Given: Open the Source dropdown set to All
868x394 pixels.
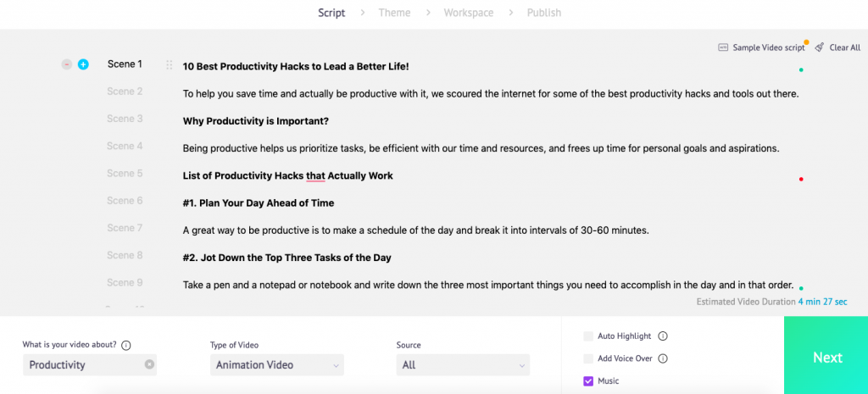Looking at the screenshot, I should [x=463, y=364].
